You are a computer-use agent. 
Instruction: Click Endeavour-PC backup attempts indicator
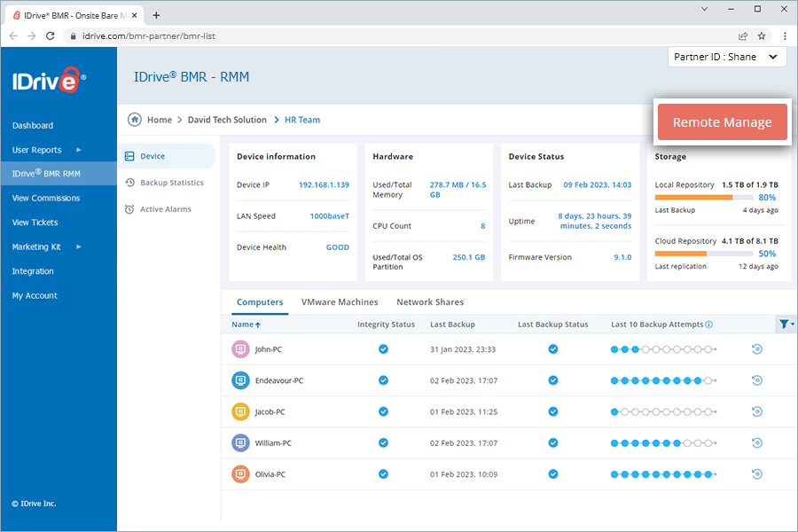(663, 380)
